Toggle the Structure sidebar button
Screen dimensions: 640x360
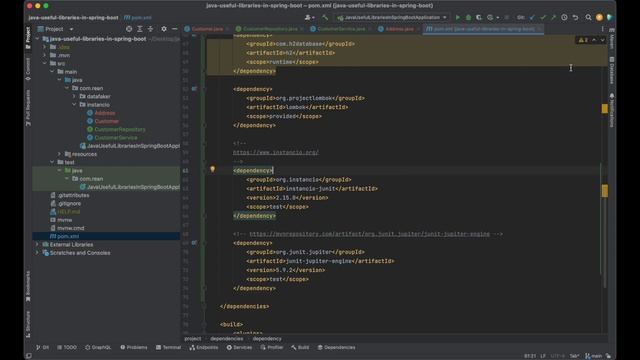tap(28, 324)
